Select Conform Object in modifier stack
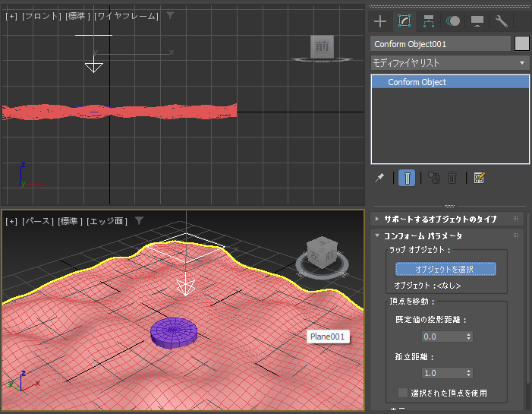 (x=450, y=82)
